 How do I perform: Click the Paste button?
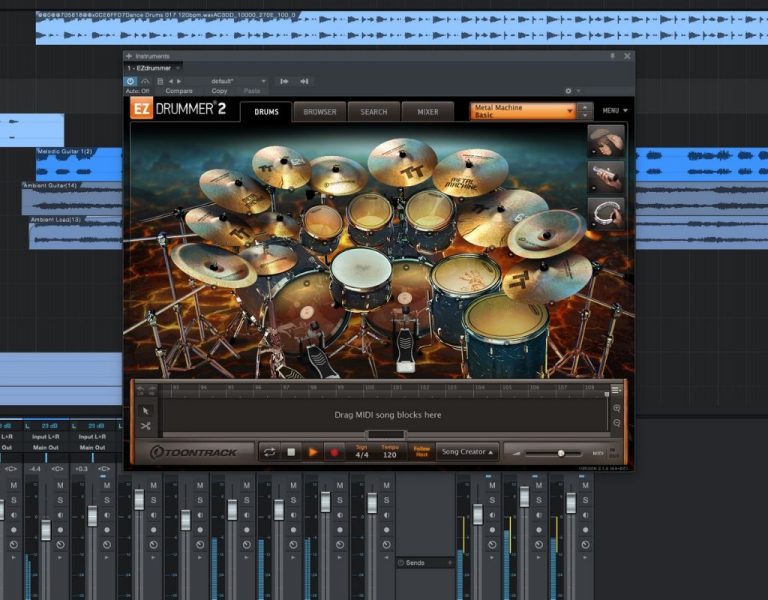click(x=252, y=91)
